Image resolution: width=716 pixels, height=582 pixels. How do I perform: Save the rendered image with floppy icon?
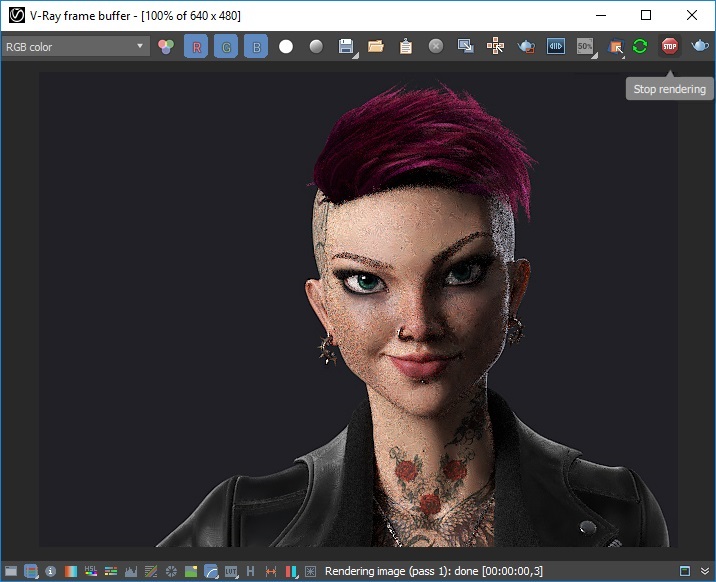346,46
